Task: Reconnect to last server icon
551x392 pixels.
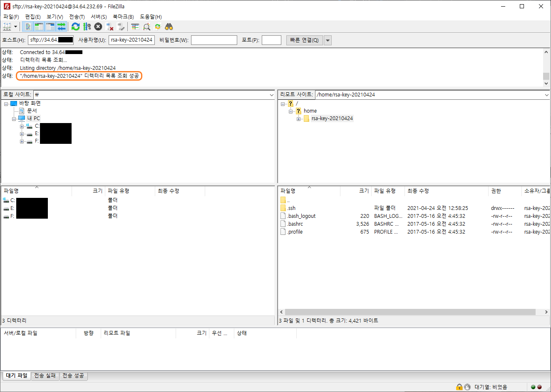Action: coord(121,27)
